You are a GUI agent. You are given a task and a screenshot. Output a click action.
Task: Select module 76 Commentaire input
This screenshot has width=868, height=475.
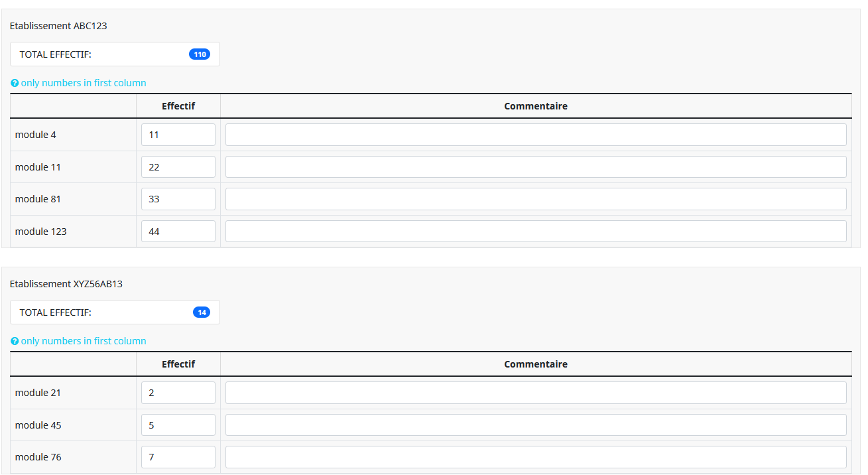click(x=536, y=457)
